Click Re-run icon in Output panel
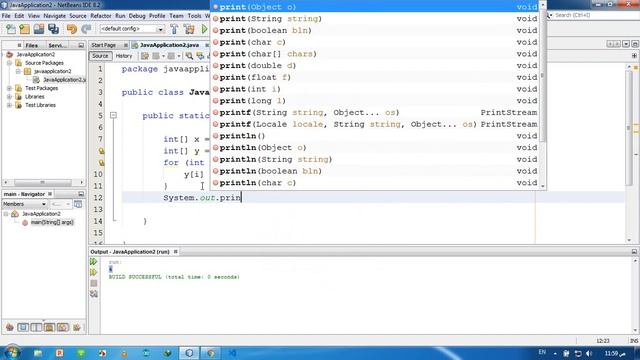Screen dimensions: 640x360 [x=94, y=262]
